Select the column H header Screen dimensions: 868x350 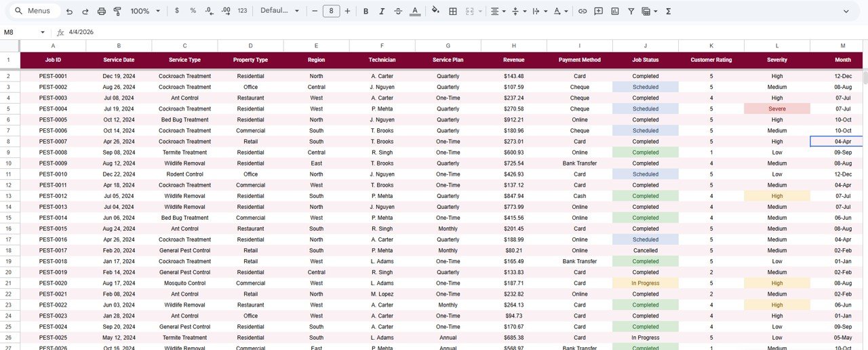tap(514, 45)
